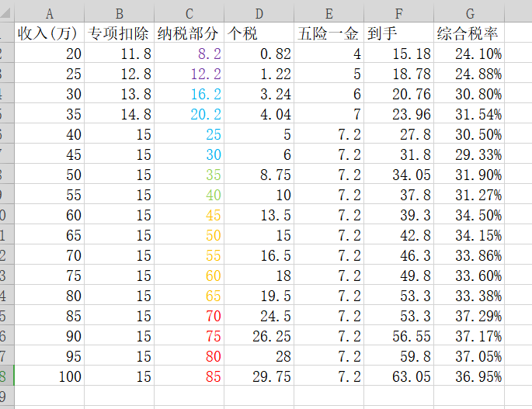The image size is (532, 409).
Task: Select orange taxable cell 45
Action: coord(189,214)
